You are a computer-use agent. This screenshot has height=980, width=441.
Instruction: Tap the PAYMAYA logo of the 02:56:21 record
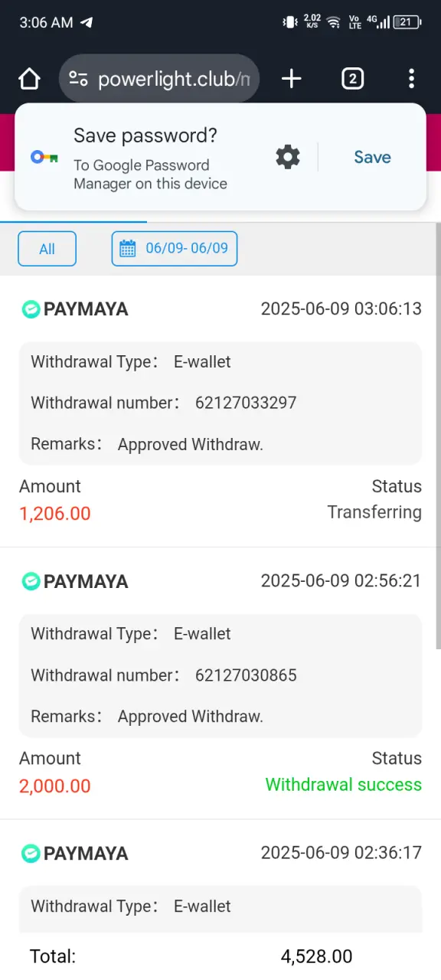(31, 581)
